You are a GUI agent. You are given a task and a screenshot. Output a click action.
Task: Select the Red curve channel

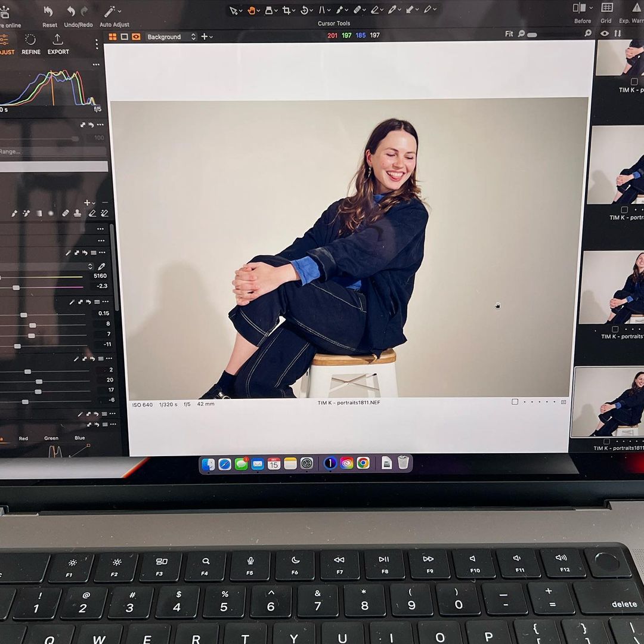click(x=23, y=438)
